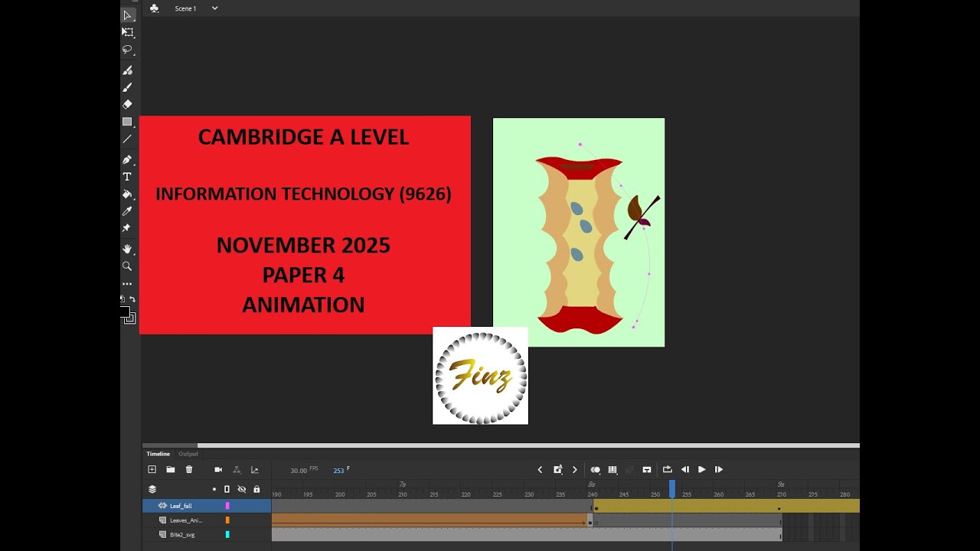
Task: Select the Classic Brush tool
Action: (128, 87)
